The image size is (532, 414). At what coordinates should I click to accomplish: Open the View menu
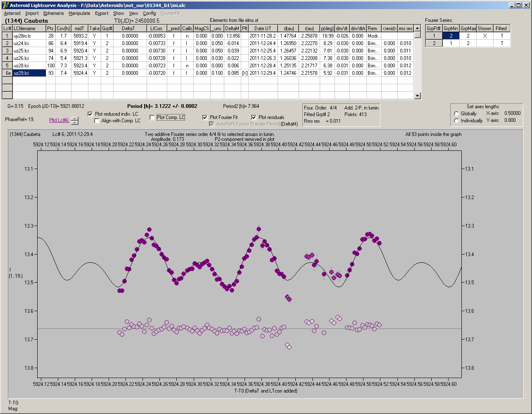coord(133,13)
